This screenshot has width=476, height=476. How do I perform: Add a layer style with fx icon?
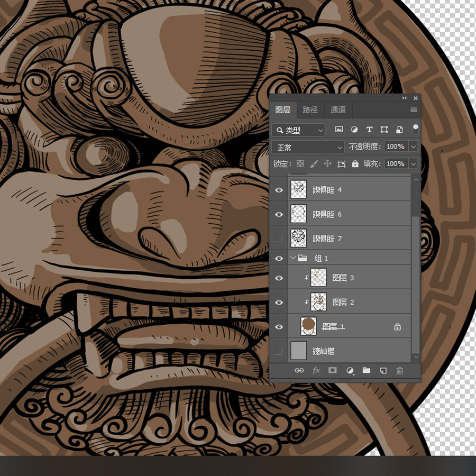316,370
